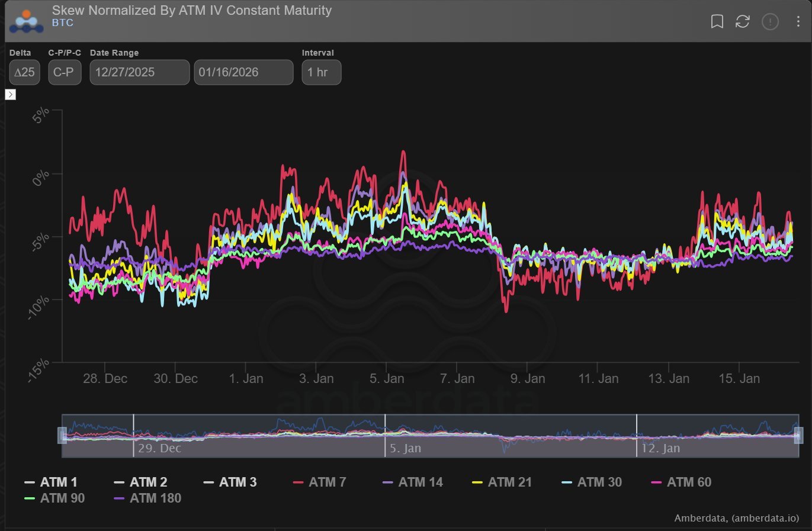The image size is (812, 531).
Task: Click the BTC subtitle label
Action: point(62,23)
